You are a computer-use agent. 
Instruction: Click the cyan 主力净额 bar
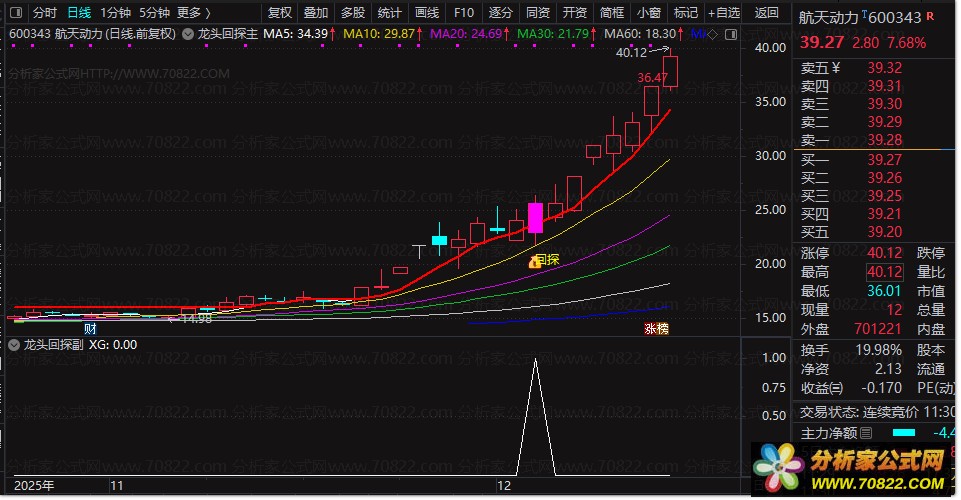(904, 433)
